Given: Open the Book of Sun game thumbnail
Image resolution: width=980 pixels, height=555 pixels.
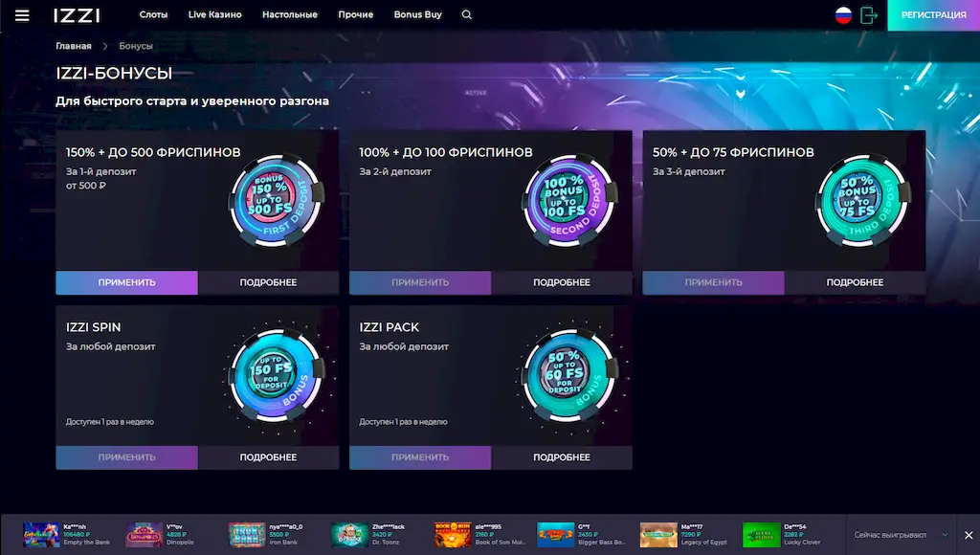Looking at the screenshot, I should tap(452, 534).
